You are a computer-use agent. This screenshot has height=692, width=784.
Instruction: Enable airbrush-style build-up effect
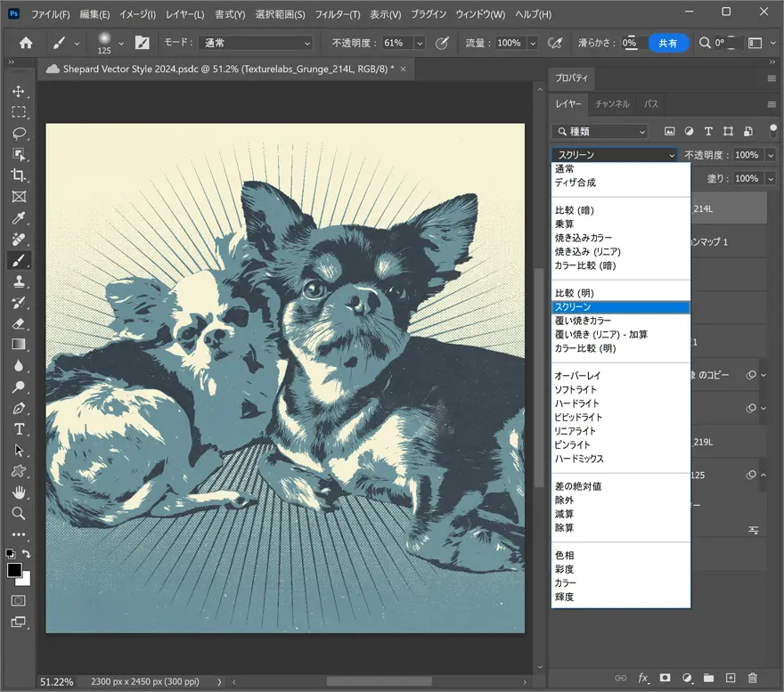(x=554, y=43)
